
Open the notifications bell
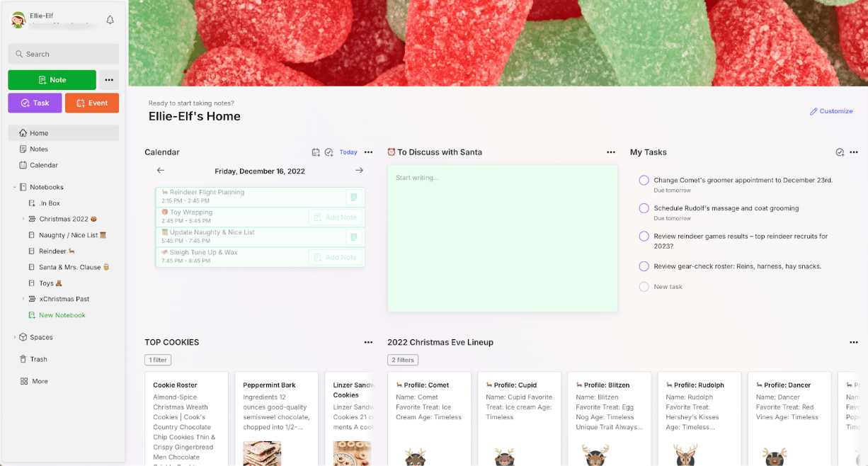(110, 20)
